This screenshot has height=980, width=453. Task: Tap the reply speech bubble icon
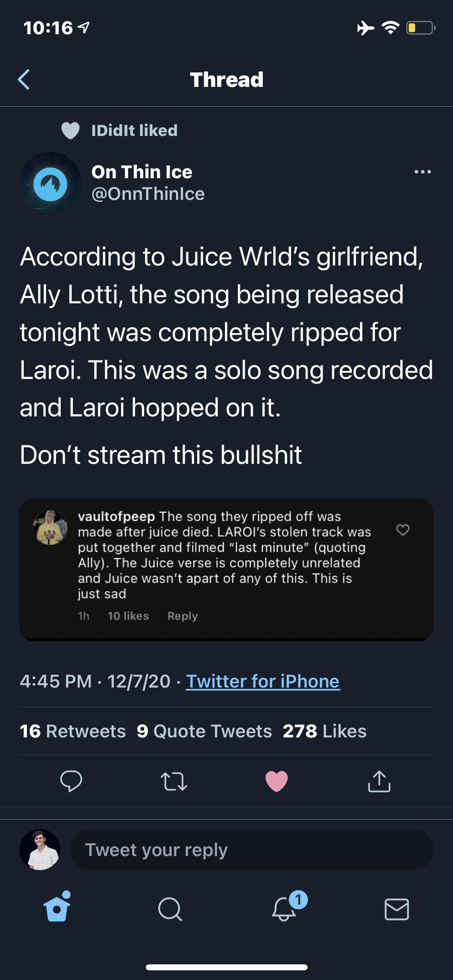71,781
